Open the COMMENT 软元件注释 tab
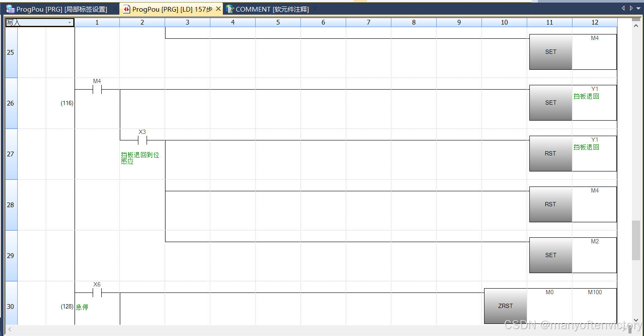 point(272,9)
